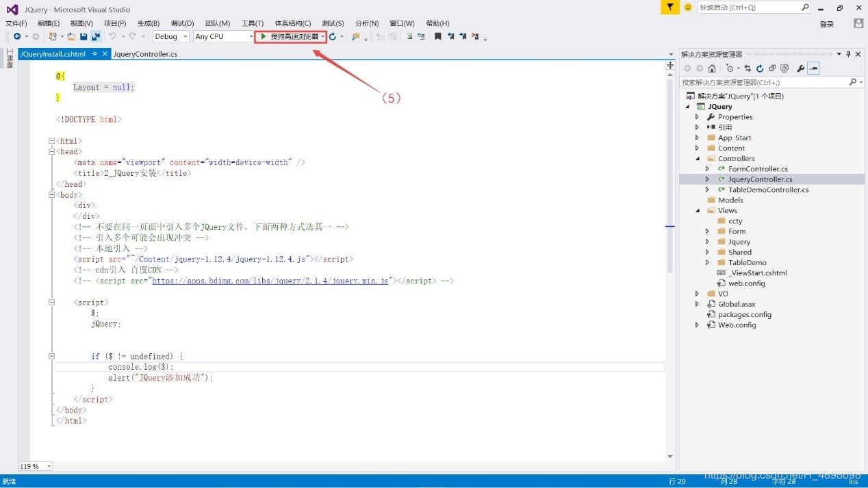Viewport: 868px width, 488px height.
Task: Collapse the <html> code fold marker
Action: tap(51, 141)
